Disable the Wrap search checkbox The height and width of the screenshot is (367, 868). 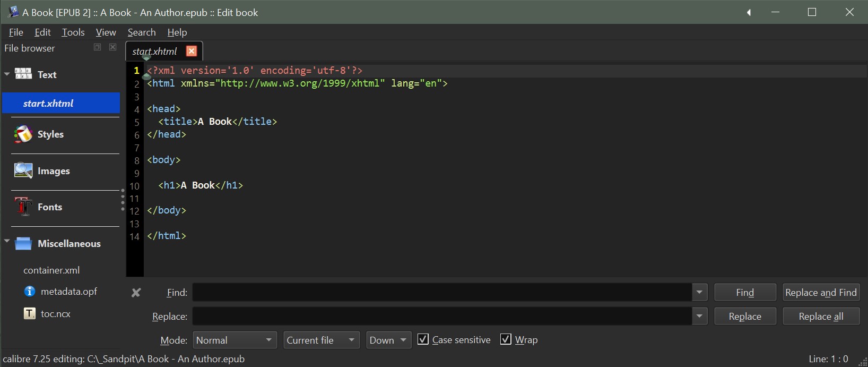coord(506,339)
